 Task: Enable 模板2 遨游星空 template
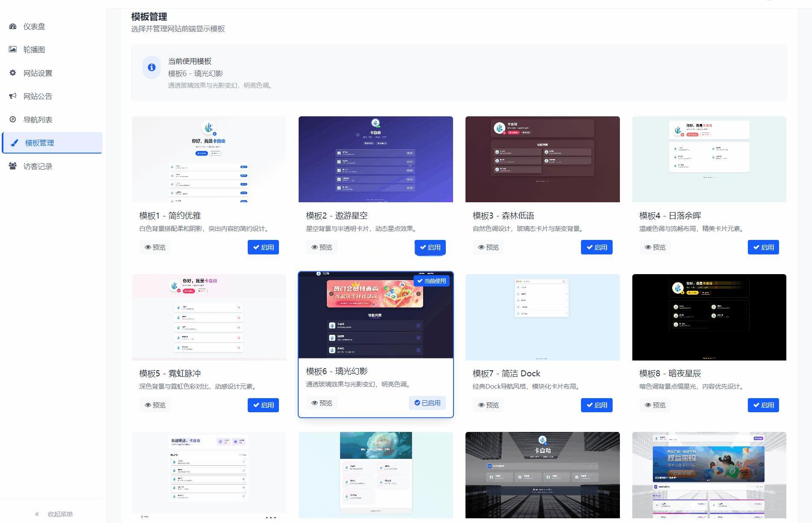point(430,247)
